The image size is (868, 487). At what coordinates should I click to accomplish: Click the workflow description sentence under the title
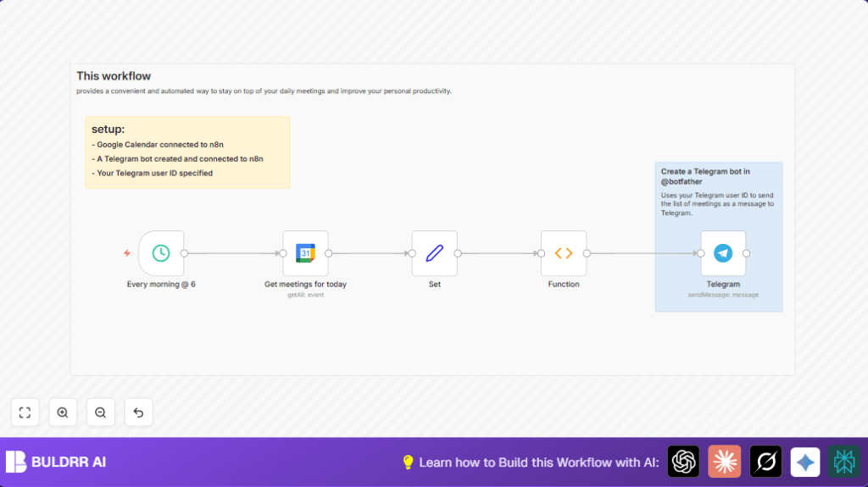(264, 91)
